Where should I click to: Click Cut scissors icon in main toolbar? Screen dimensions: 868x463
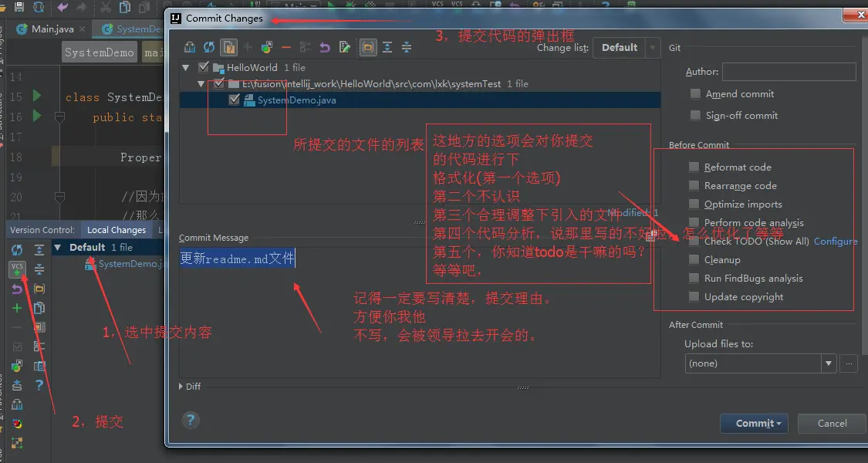coord(105,7)
